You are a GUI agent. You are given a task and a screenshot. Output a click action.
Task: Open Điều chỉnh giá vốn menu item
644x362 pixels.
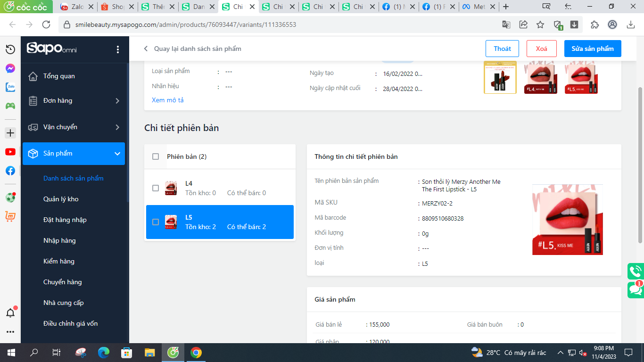click(x=71, y=323)
